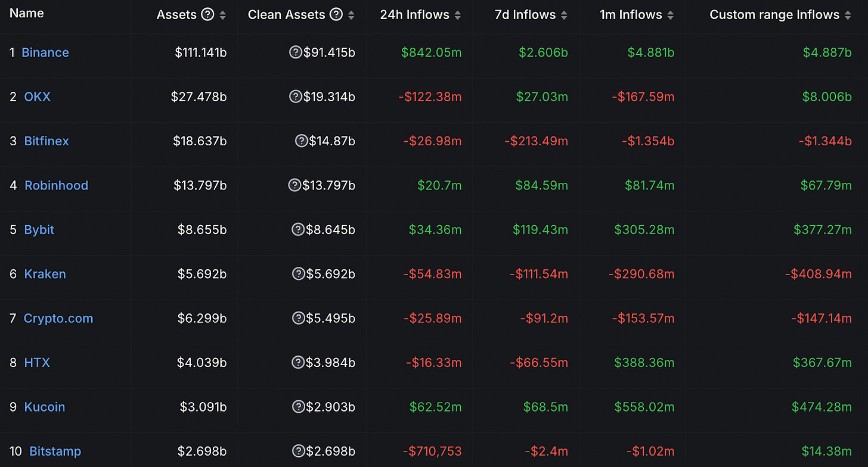Open the Bitfinex exchange link

[46, 141]
